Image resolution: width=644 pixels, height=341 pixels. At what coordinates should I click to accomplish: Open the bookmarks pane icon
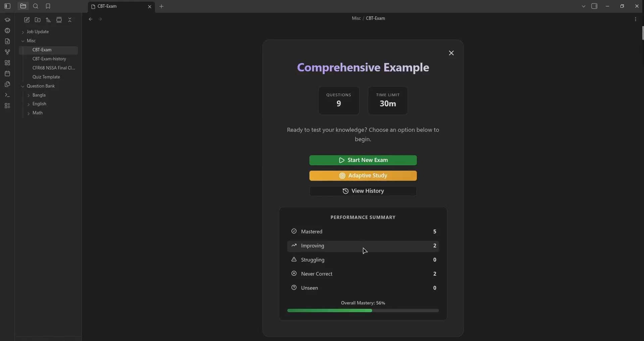pos(48,6)
